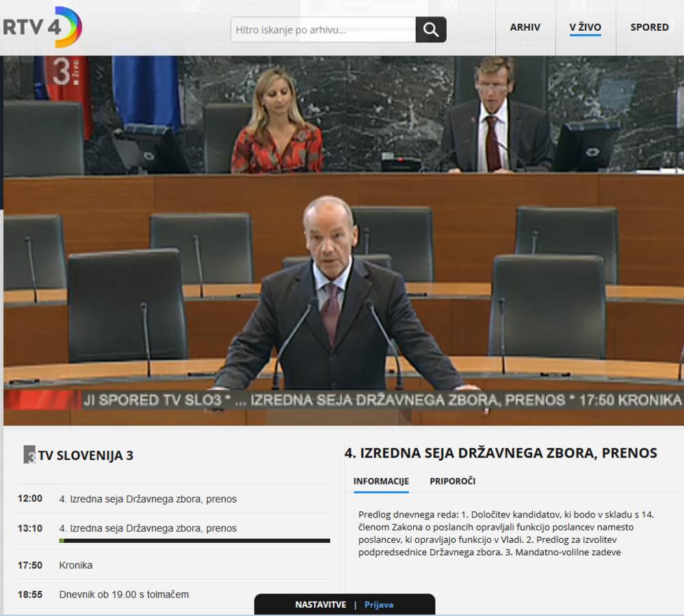Click the RTV 4D logo
684x616 pixels.
tap(42, 27)
